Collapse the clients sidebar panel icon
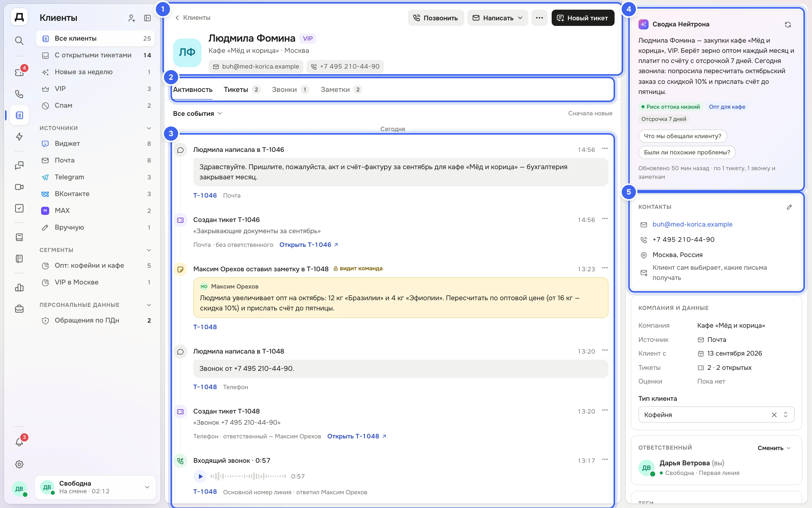Image resolution: width=812 pixels, height=508 pixels. tap(147, 18)
